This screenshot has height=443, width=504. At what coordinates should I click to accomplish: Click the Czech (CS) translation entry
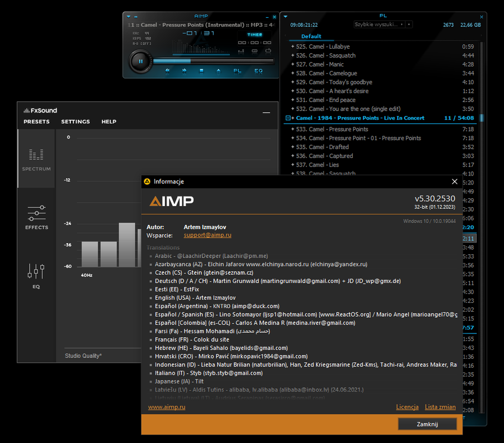(204, 272)
